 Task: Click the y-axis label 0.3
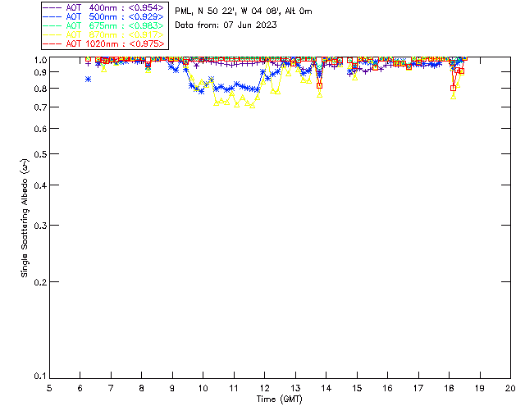[x=40, y=226]
